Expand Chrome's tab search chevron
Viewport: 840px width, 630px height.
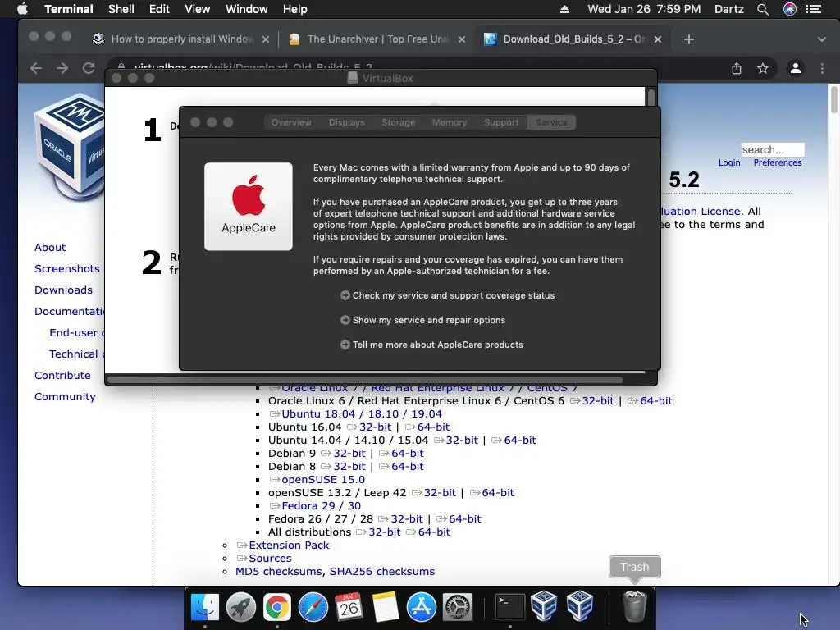click(x=822, y=39)
